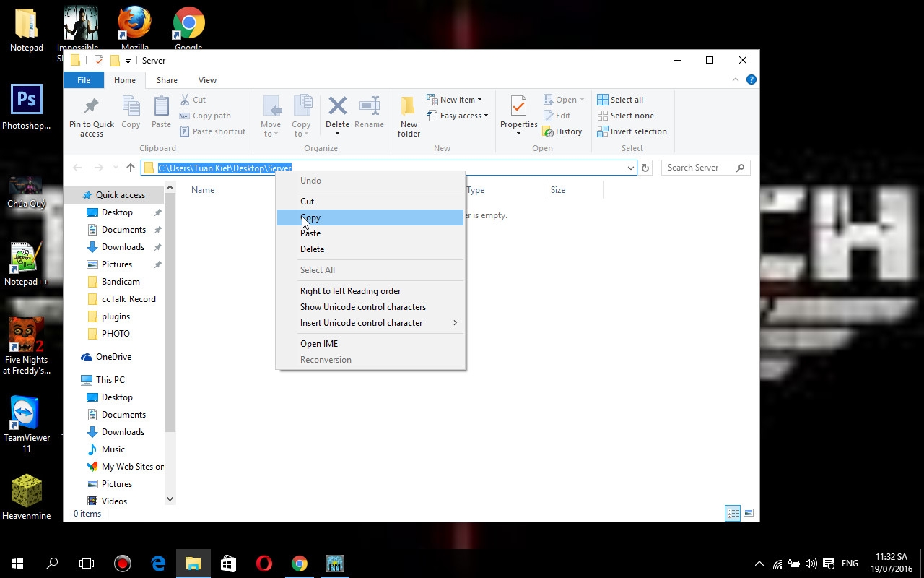Open Google Chrome from the taskbar

300,564
